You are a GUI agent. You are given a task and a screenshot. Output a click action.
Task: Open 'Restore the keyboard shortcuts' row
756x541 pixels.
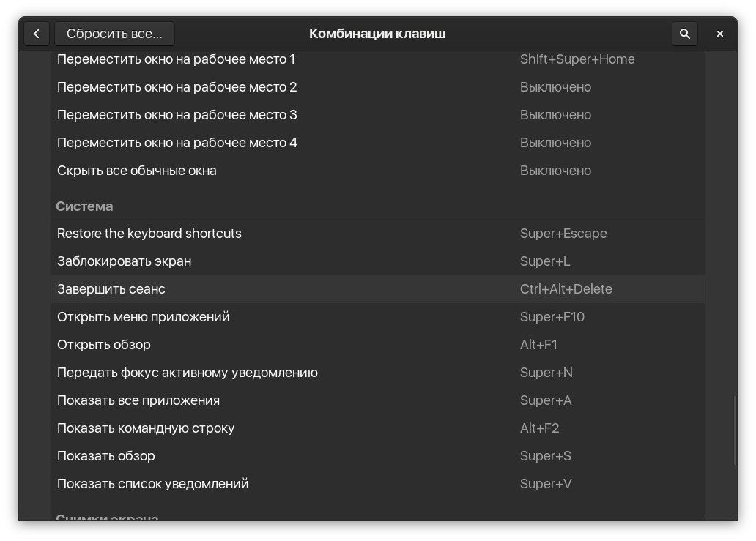coord(377,234)
